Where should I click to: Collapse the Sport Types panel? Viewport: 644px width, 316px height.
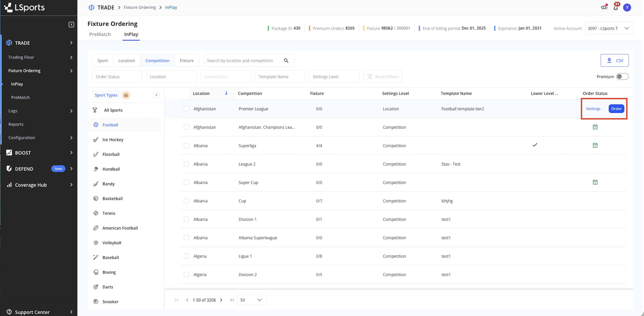pyautogui.click(x=156, y=95)
